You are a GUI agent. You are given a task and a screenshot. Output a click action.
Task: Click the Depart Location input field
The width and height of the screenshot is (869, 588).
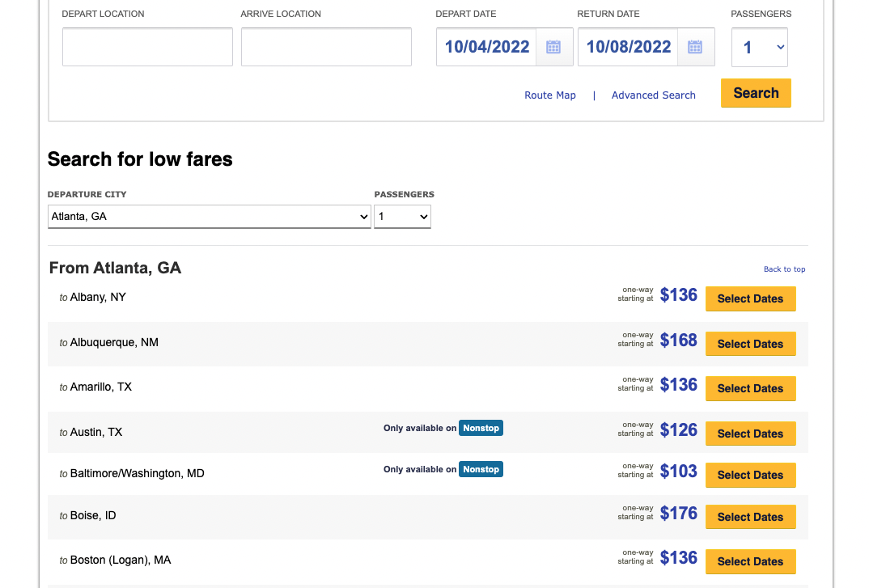(x=147, y=47)
